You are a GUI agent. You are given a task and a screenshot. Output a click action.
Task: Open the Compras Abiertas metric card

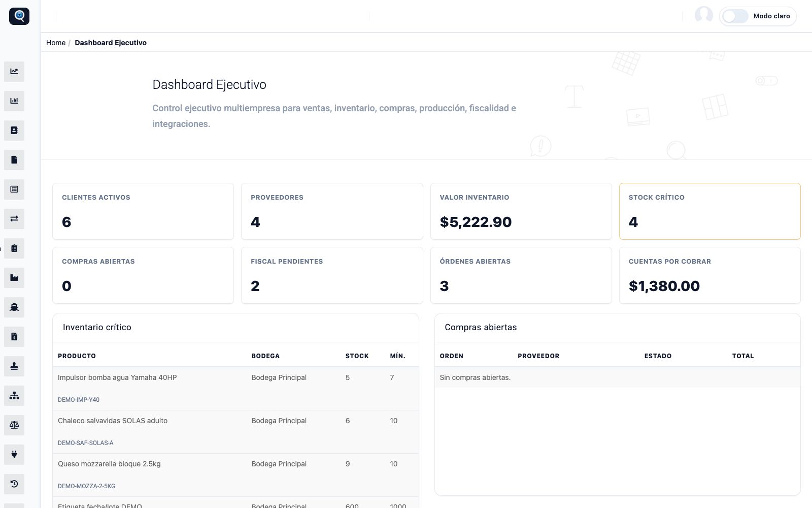coord(143,275)
